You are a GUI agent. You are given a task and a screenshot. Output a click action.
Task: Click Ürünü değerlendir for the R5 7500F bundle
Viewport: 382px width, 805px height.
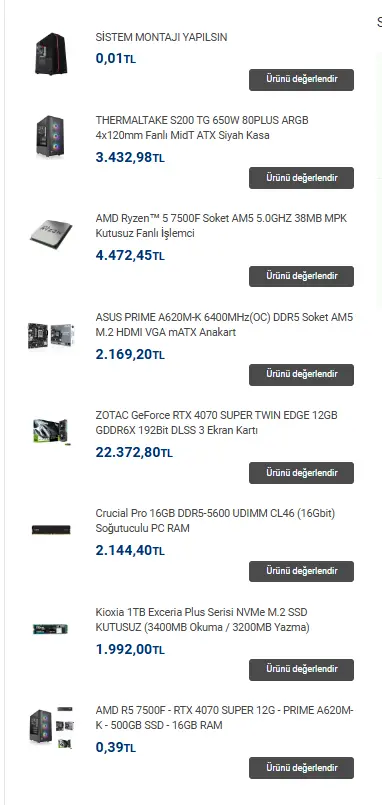pos(301,768)
